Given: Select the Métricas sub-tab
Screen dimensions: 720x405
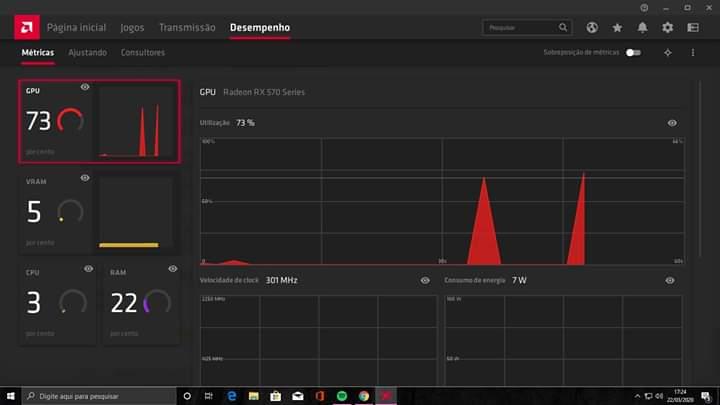Looking at the screenshot, I should [38, 53].
